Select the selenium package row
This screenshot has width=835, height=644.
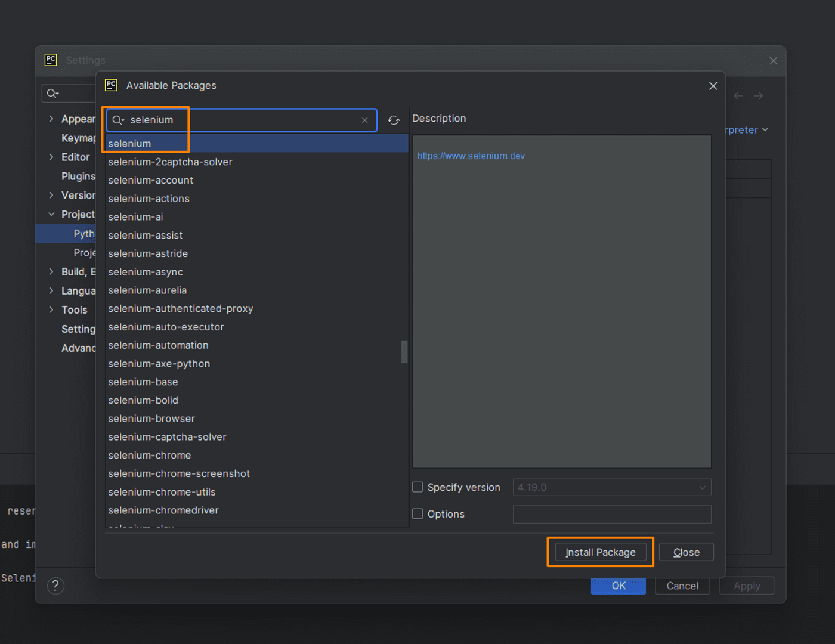257,144
